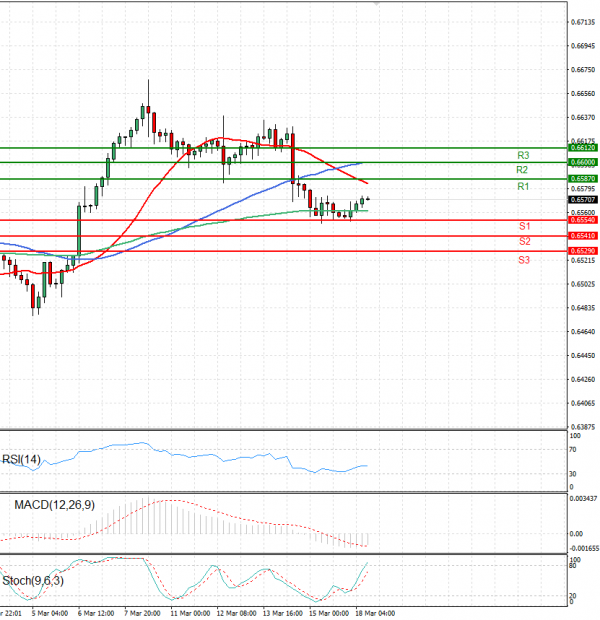Click the current price 0.65707 tag
This screenshot has width=600, height=620.
[x=583, y=200]
